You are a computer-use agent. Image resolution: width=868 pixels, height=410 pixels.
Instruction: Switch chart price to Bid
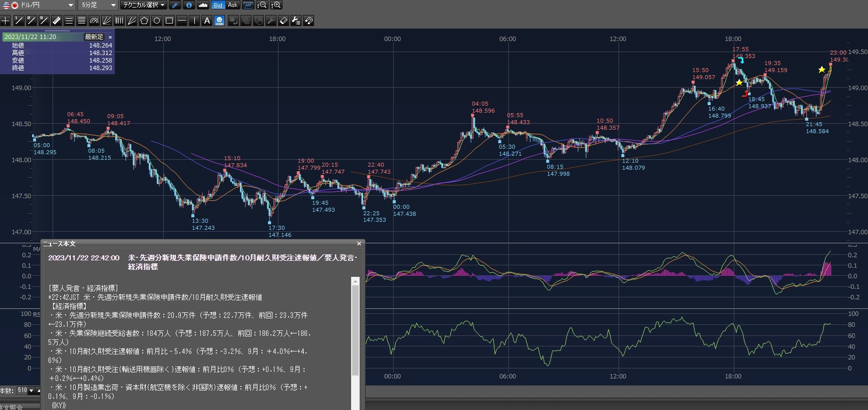click(218, 5)
